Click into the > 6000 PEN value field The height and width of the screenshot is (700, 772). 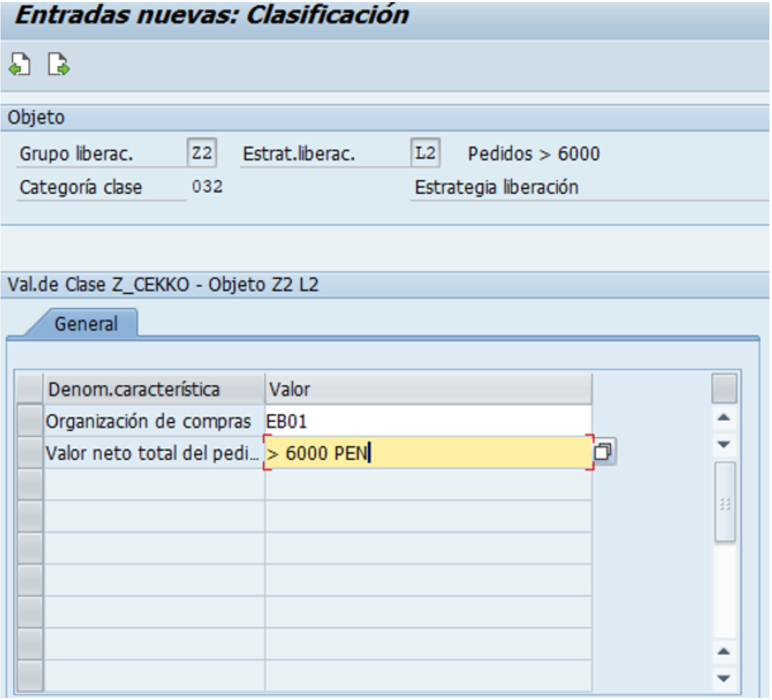[428, 453]
